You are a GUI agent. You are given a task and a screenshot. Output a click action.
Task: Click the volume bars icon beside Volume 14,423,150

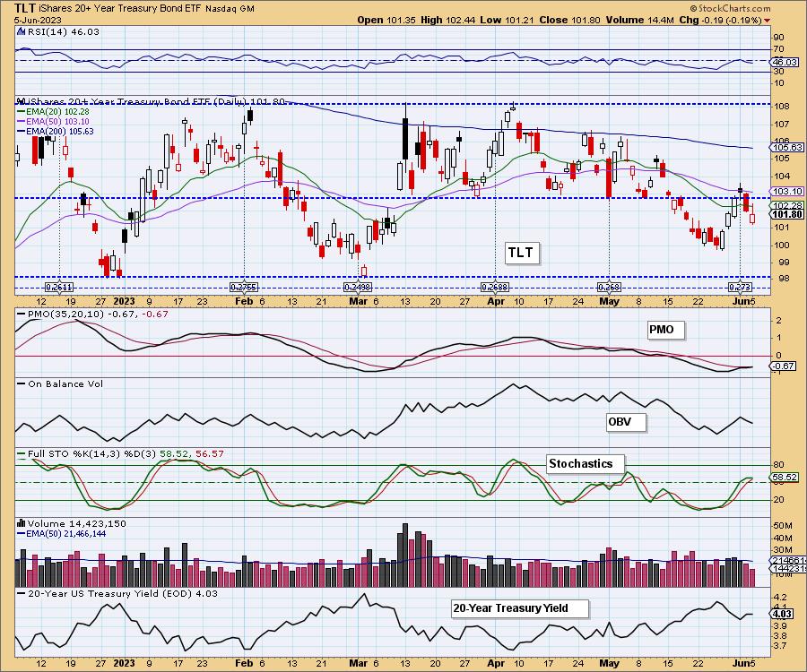point(22,523)
